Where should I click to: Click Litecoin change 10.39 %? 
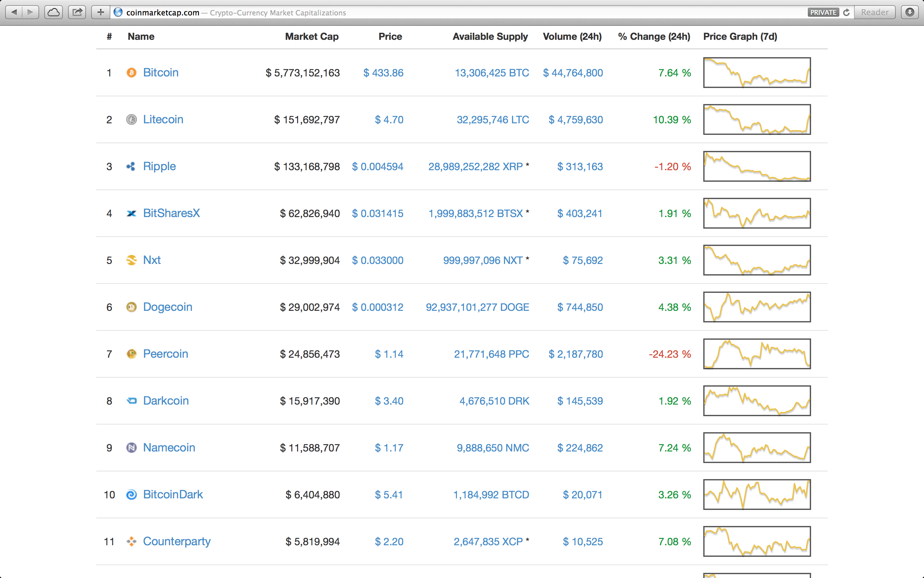pos(672,120)
